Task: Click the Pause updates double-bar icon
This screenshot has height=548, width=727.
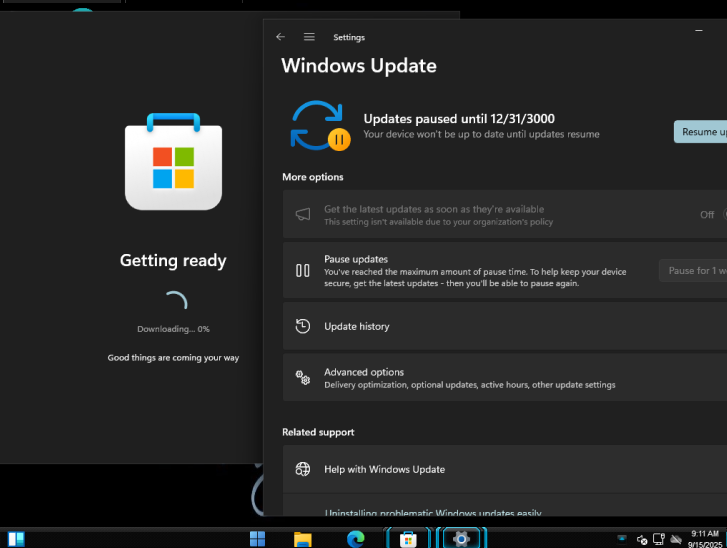Action: point(303,270)
